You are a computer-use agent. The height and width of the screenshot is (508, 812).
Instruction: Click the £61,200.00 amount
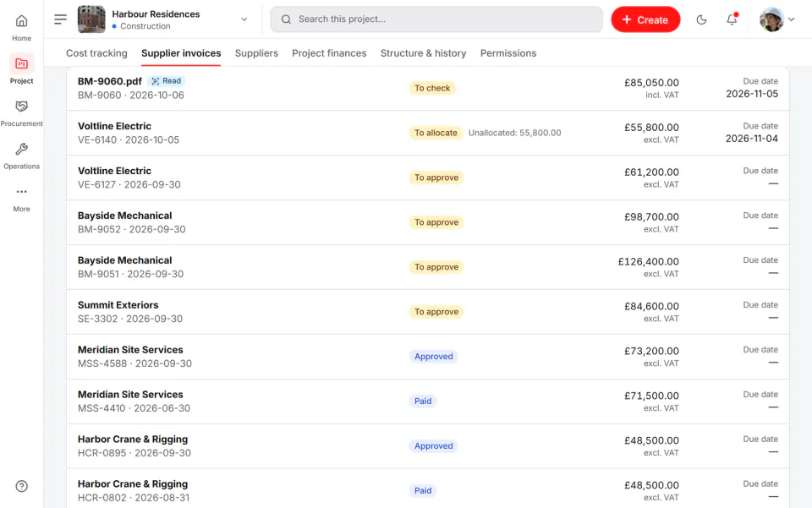click(651, 172)
